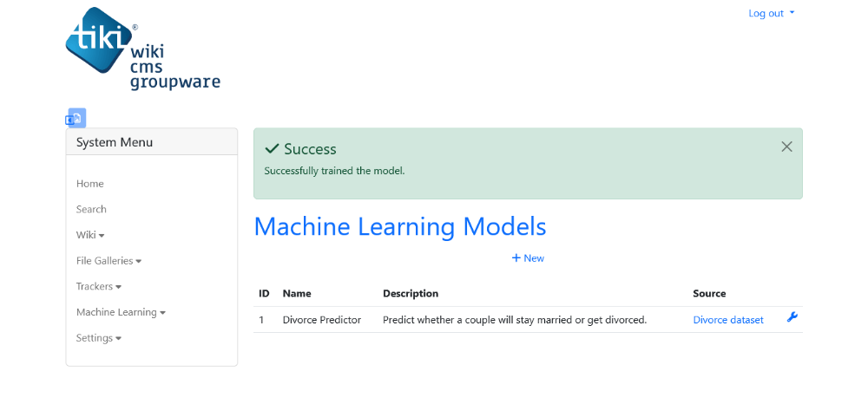Click the Name column header
This screenshot has width=868, height=404.
tap(297, 294)
